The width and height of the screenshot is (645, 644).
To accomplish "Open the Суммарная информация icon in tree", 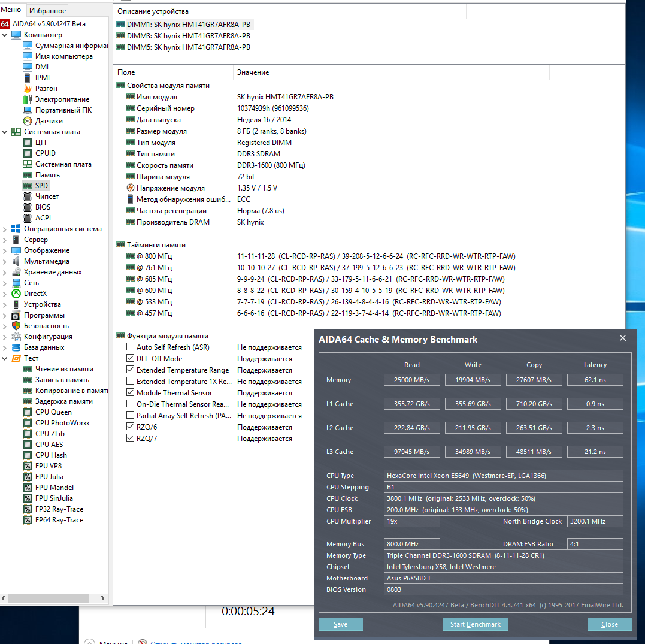I will pyautogui.click(x=28, y=46).
